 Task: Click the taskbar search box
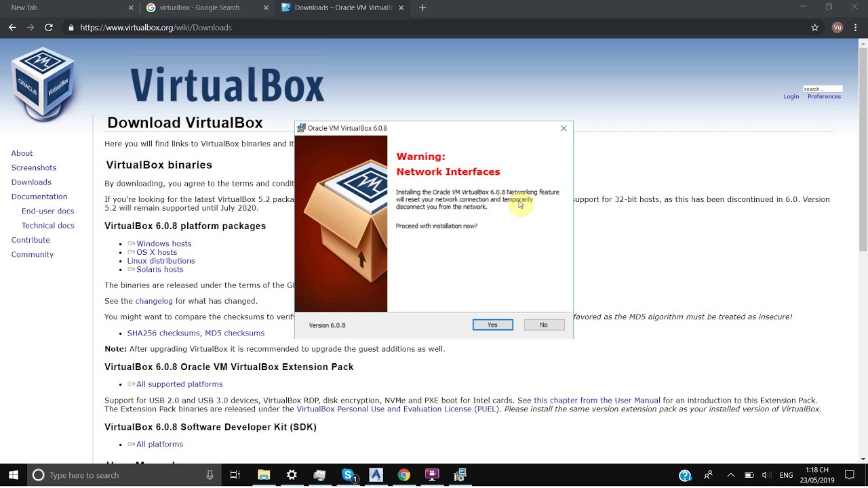pos(124,475)
